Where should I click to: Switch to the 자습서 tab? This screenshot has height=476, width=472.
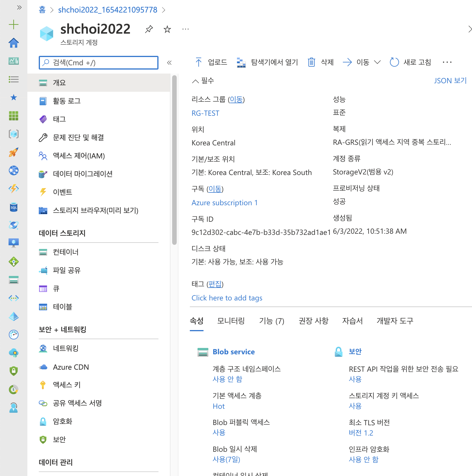point(353,321)
